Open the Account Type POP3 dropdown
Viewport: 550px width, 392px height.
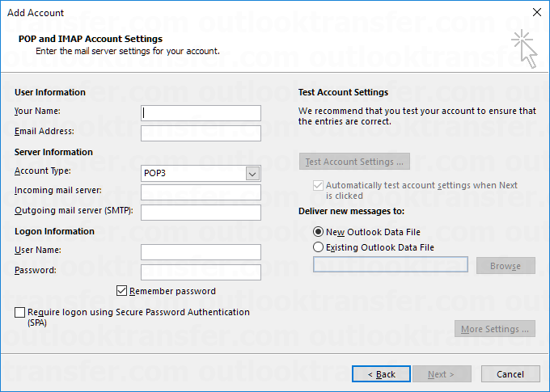[201, 173]
